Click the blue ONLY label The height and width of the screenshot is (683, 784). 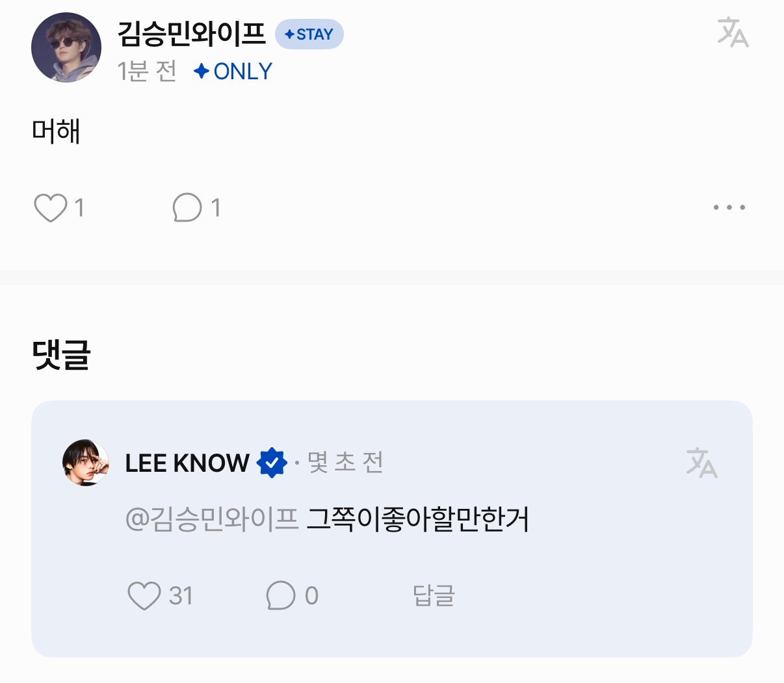(x=233, y=71)
